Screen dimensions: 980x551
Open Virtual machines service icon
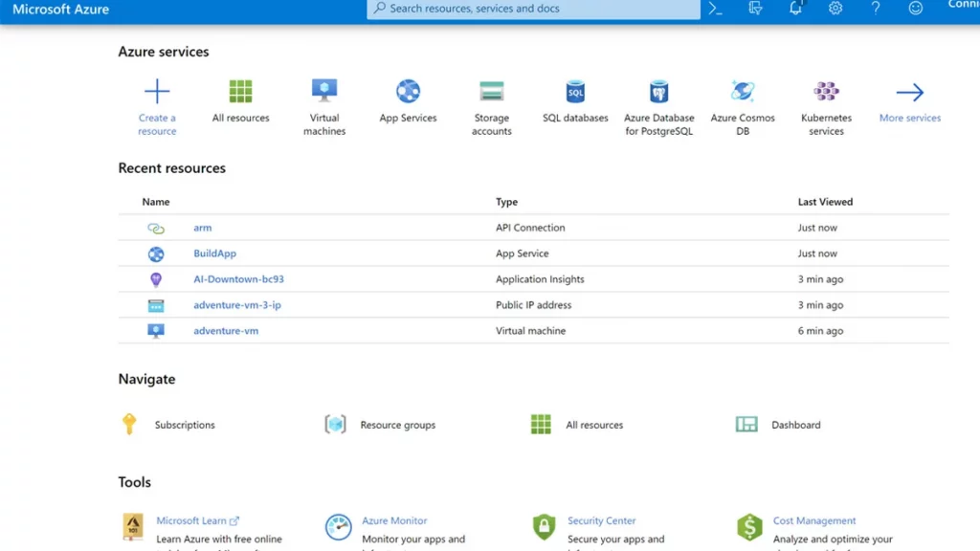324,91
